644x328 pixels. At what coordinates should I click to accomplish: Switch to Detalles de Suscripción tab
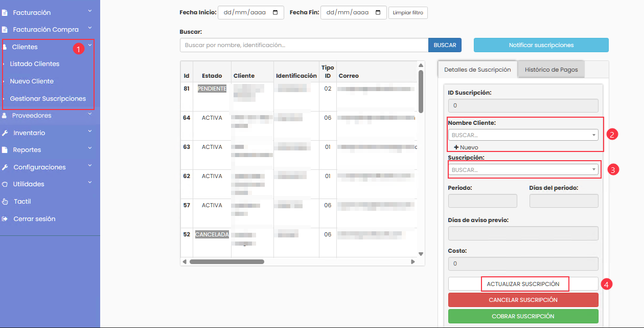pos(477,70)
